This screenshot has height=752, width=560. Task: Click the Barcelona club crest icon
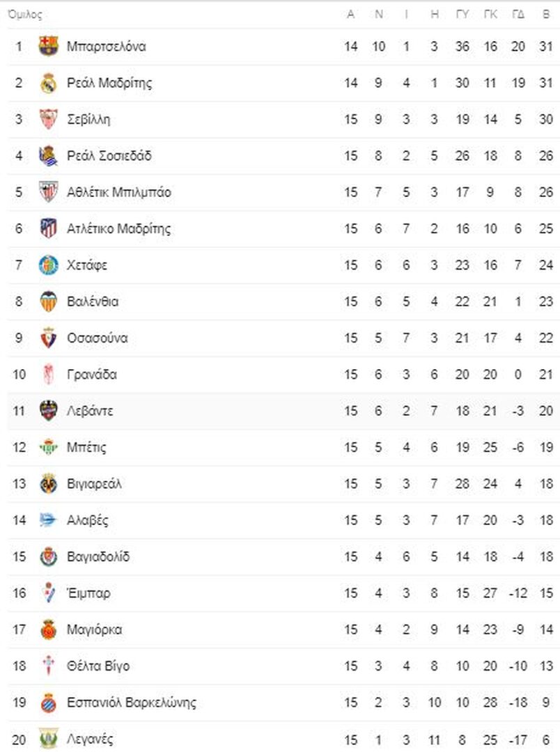[49, 46]
